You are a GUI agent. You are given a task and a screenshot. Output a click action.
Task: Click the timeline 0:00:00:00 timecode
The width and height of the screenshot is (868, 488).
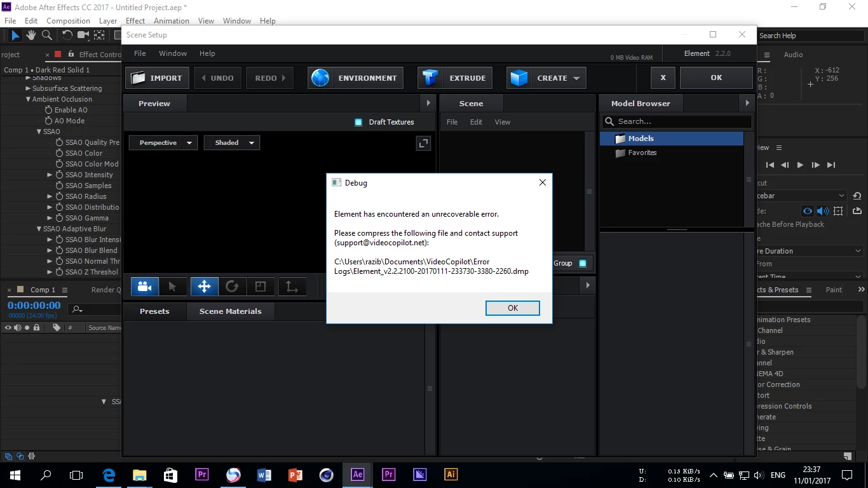pyautogui.click(x=34, y=306)
